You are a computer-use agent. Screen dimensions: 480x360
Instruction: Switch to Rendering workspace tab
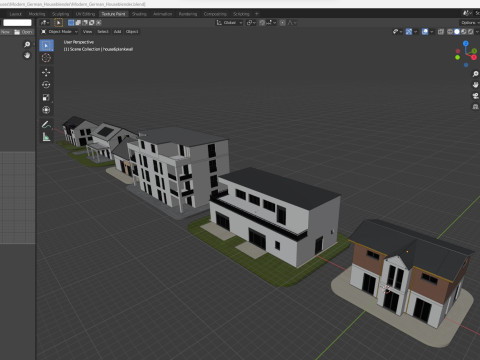point(188,14)
